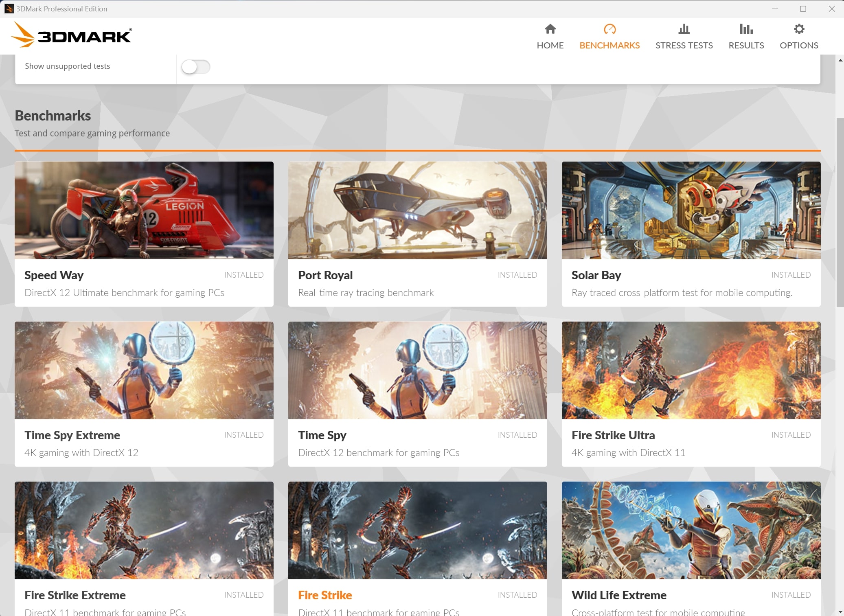844x616 pixels.
Task: Minimize the 3DMark window
Action: 775,9
